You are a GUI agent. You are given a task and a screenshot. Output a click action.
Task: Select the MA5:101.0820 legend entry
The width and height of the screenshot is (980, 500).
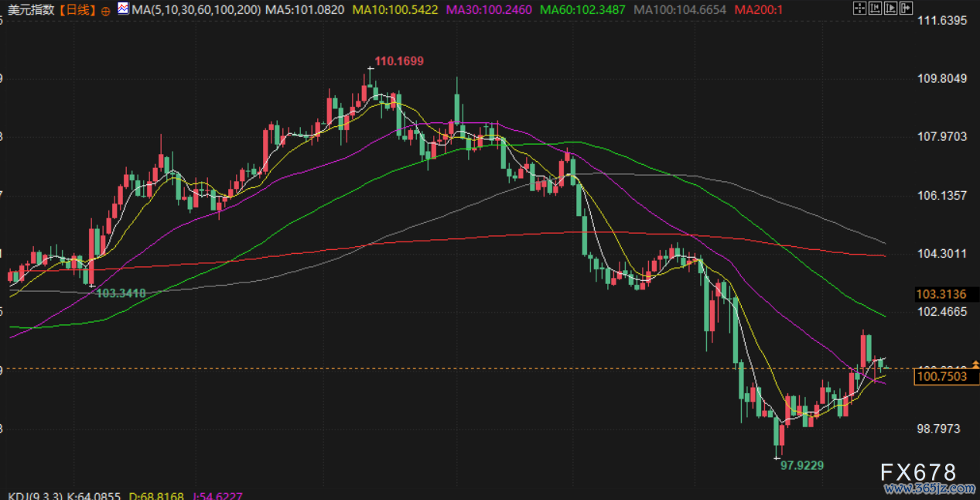click(x=305, y=10)
